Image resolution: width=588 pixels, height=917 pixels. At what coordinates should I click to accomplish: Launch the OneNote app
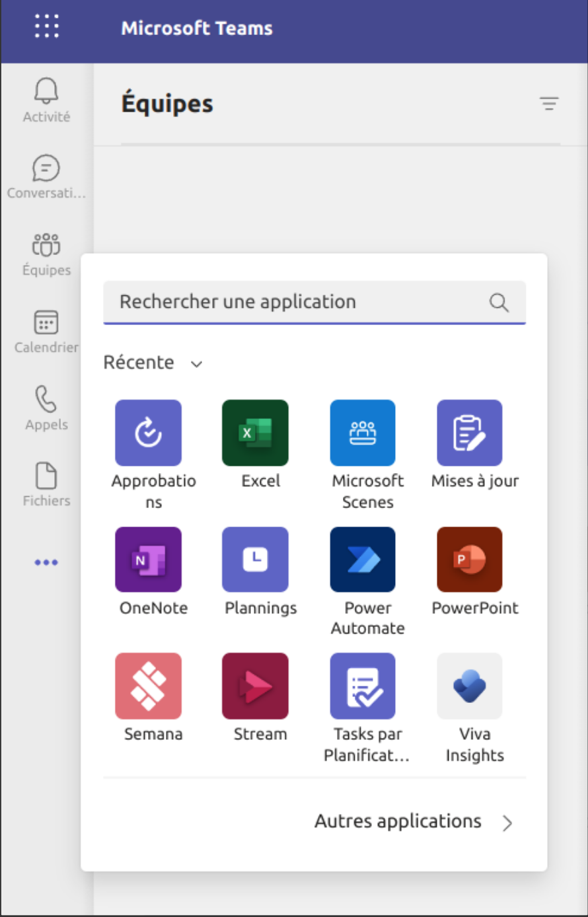(x=148, y=560)
